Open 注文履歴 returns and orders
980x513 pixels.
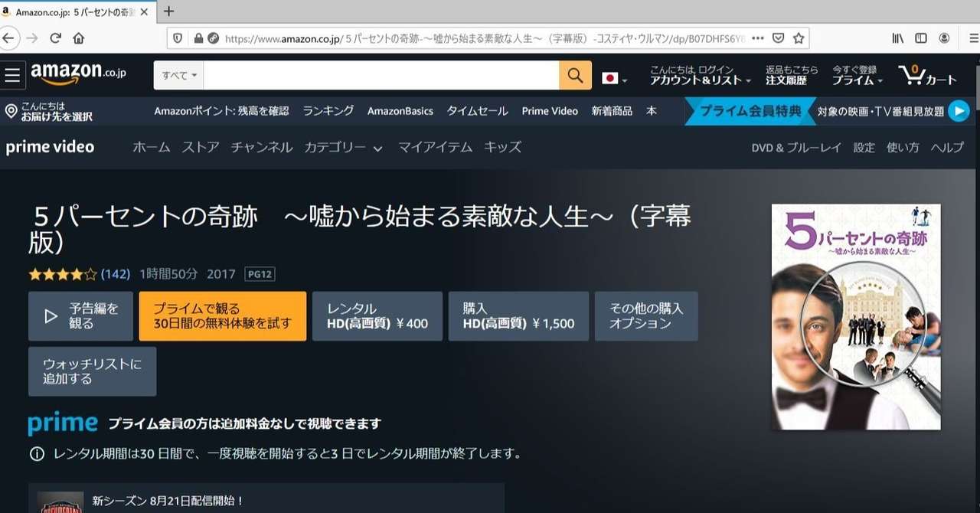point(792,75)
